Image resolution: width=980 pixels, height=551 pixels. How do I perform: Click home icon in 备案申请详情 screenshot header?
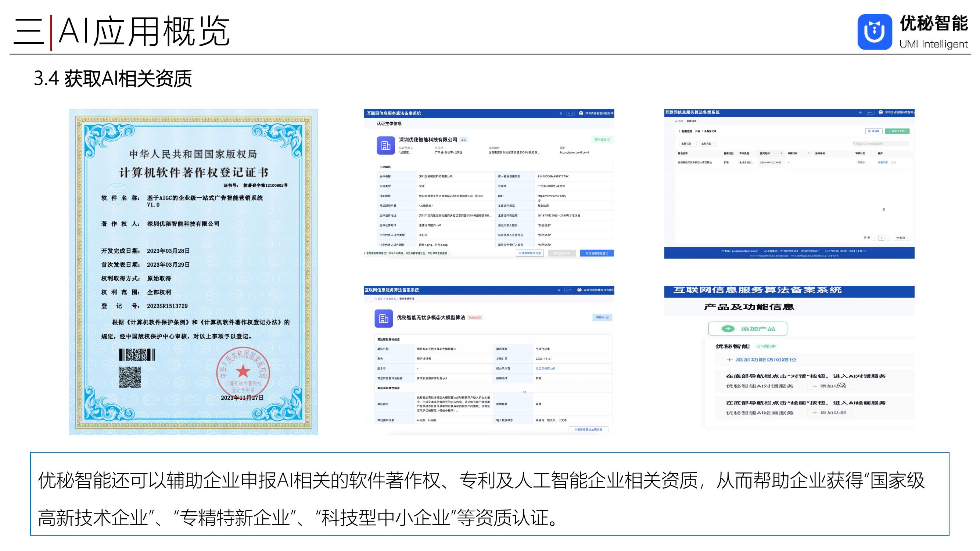click(559, 290)
